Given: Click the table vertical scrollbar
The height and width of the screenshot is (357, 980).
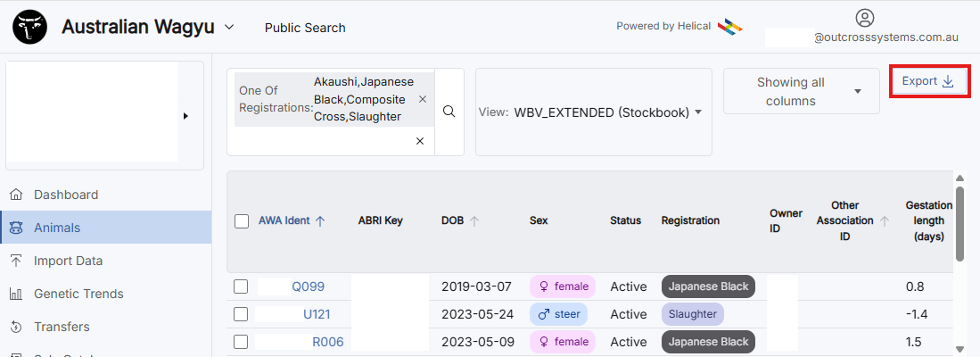Looking at the screenshot, I should tap(959, 223).
